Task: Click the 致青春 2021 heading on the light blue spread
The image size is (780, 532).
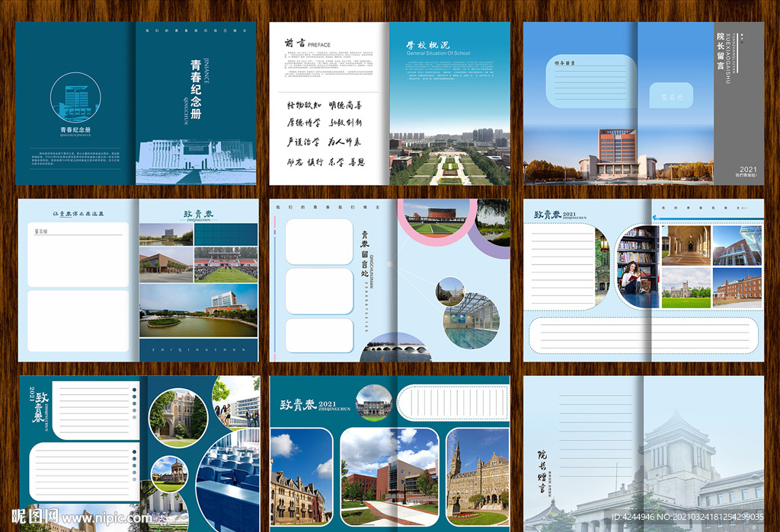Action: coord(560,215)
